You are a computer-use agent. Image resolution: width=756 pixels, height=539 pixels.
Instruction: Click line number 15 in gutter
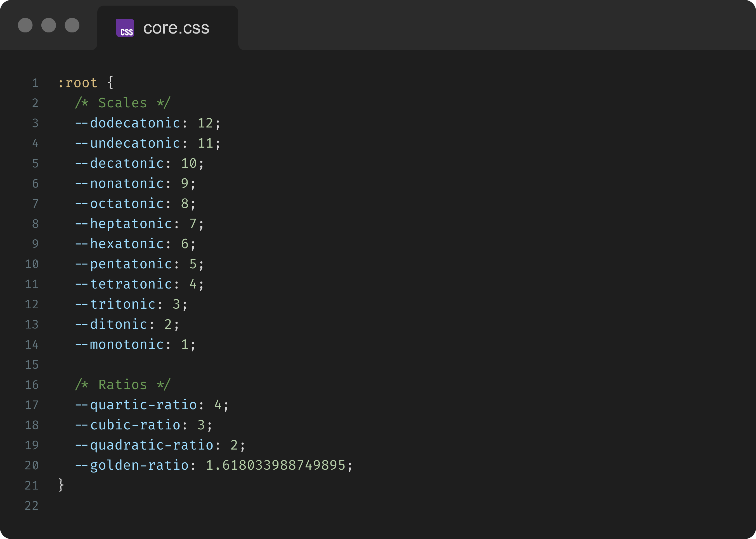tap(32, 365)
